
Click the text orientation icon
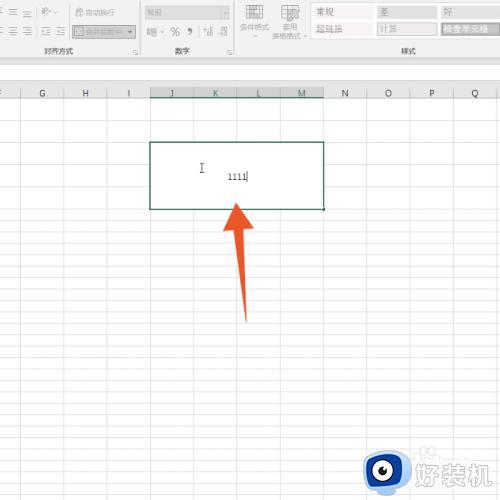tap(46, 12)
